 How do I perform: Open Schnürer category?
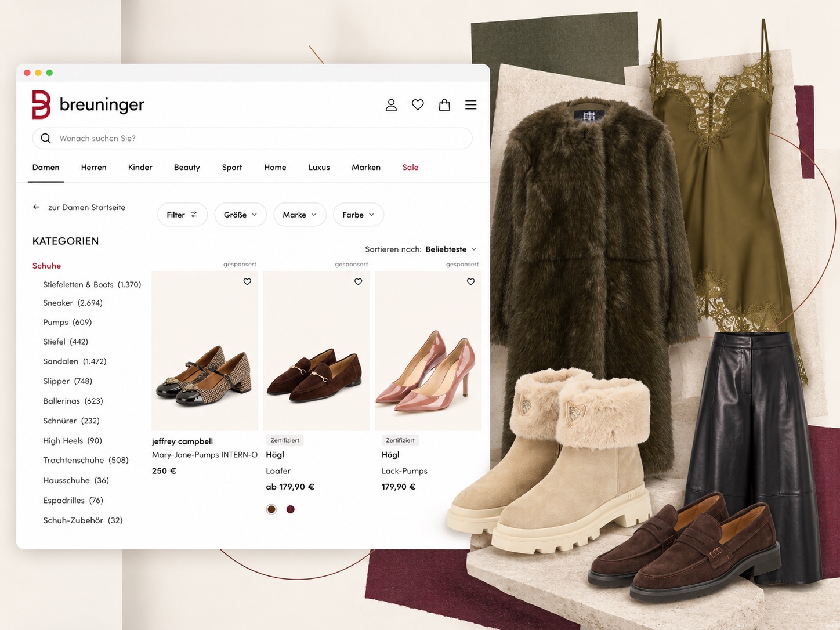pos(71,421)
